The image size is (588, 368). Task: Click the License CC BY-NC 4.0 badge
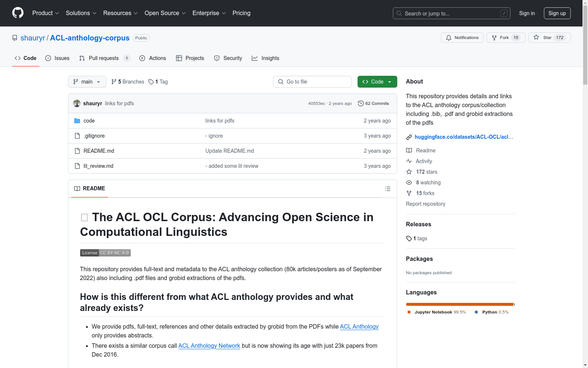point(105,253)
